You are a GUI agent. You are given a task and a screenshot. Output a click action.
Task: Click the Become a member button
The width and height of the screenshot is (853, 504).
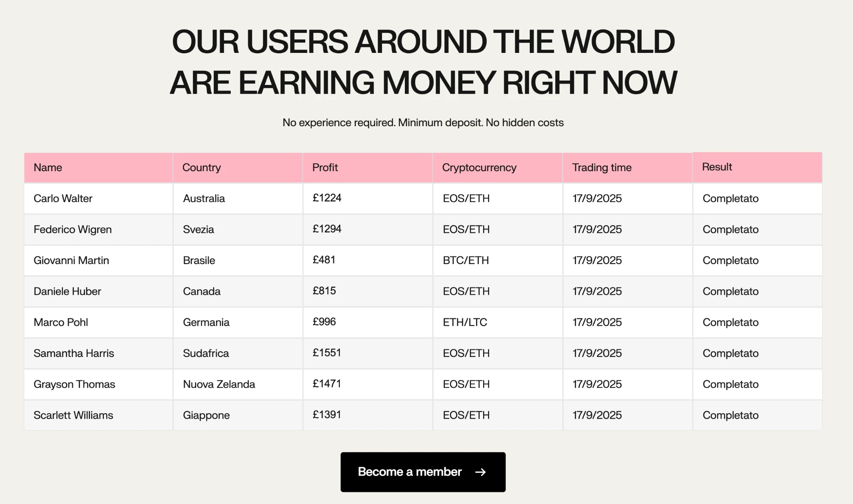tap(423, 472)
